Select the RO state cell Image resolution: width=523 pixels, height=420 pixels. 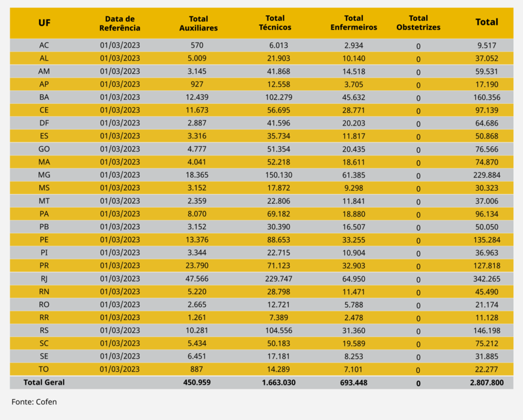(44, 304)
